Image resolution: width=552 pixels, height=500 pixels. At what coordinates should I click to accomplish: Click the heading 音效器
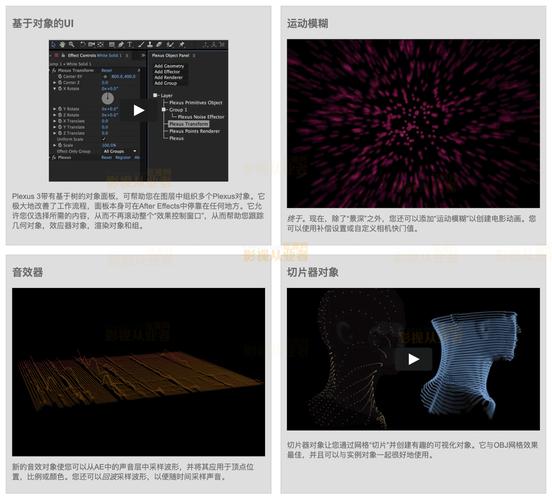pyautogui.click(x=27, y=272)
